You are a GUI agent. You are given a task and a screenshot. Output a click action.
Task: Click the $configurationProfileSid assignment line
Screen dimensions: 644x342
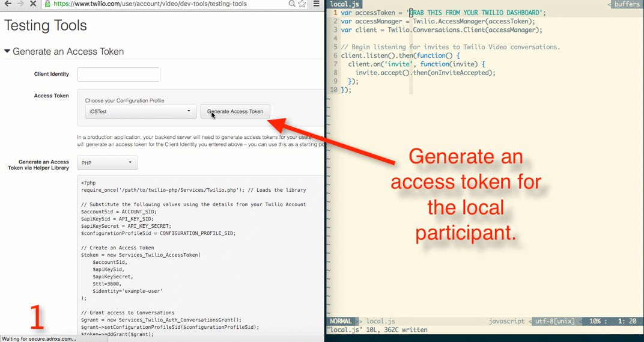(158, 233)
